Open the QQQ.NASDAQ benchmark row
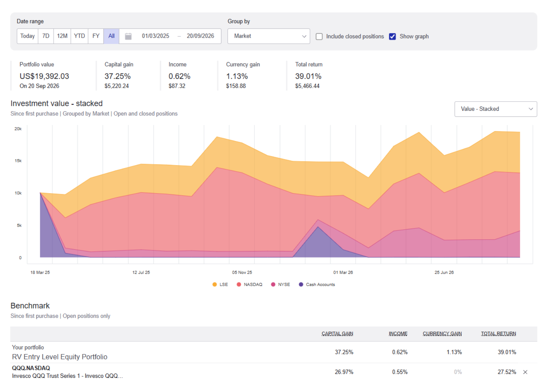 click(274, 372)
